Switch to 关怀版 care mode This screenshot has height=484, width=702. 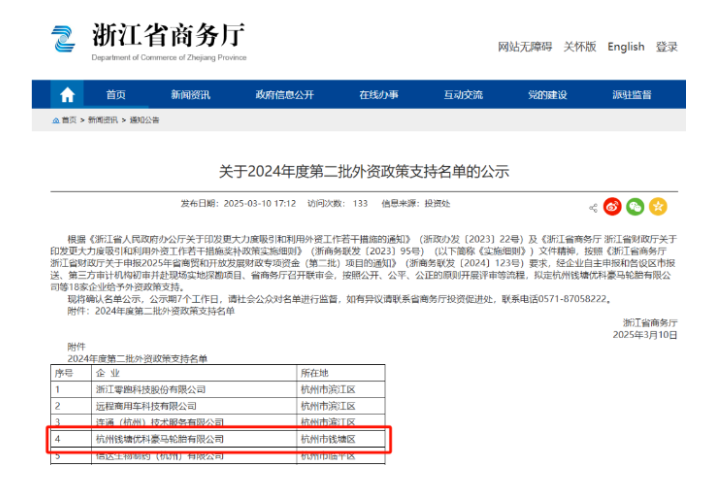point(580,47)
